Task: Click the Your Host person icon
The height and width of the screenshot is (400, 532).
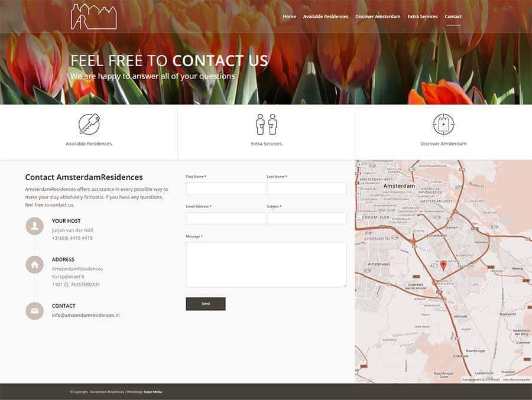Action: coord(35,226)
